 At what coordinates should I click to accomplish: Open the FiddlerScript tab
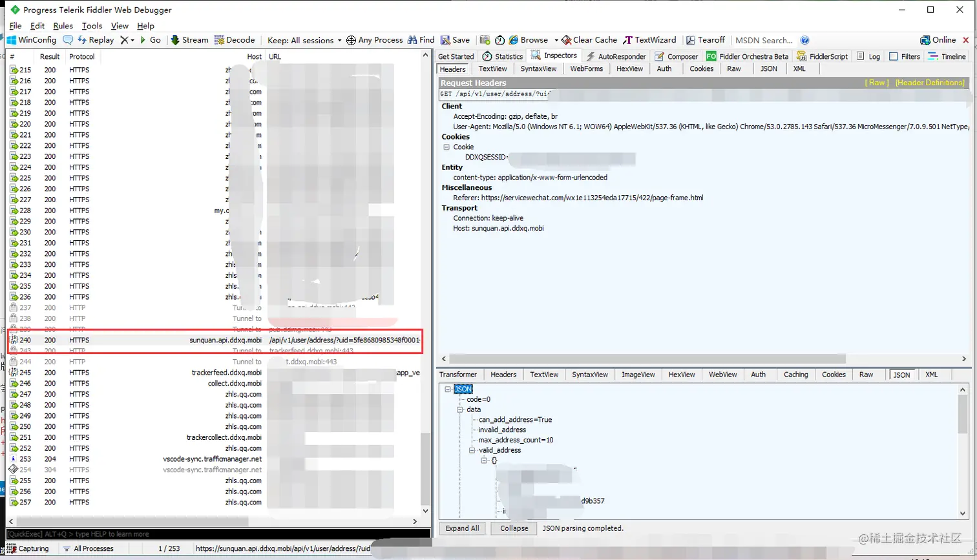click(823, 56)
